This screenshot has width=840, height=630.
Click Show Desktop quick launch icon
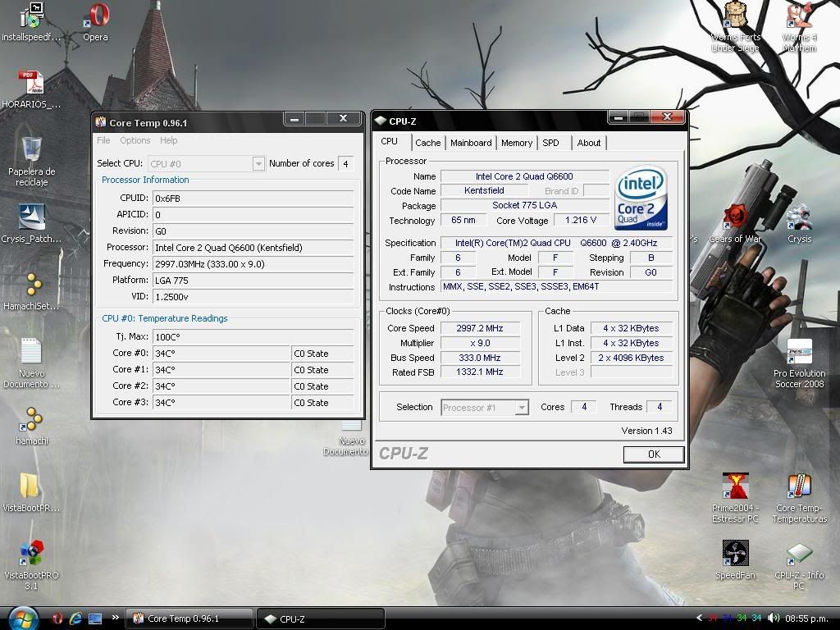95,619
